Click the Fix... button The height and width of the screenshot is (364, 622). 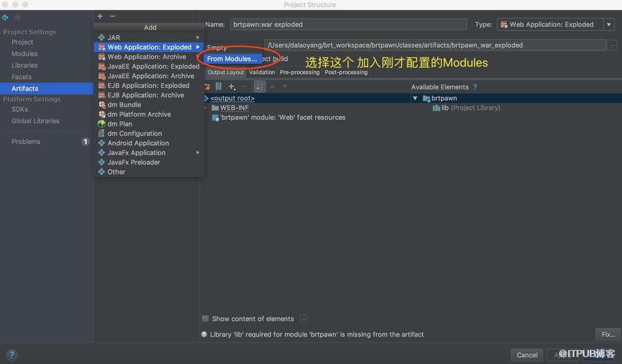click(608, 334)
